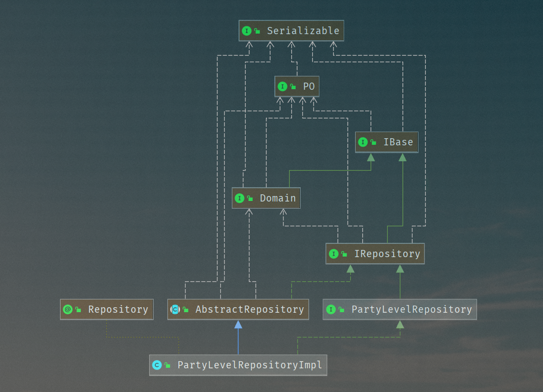This screenshot has width=543, height=392.
Task: Click the interface icon beside IRepository
Action: (x=333, y=254)
